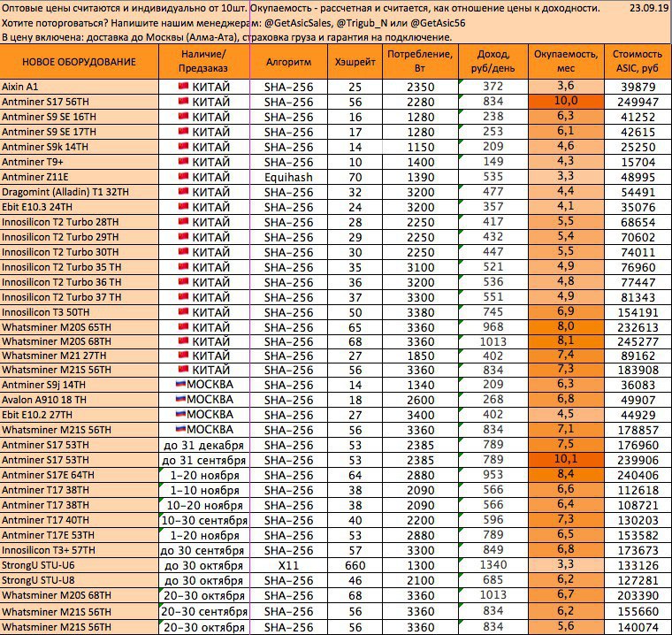Click the light '3,6' payback cell
Image resolution: width=672 pixels, height=635 pixels.
pos(566,86)
